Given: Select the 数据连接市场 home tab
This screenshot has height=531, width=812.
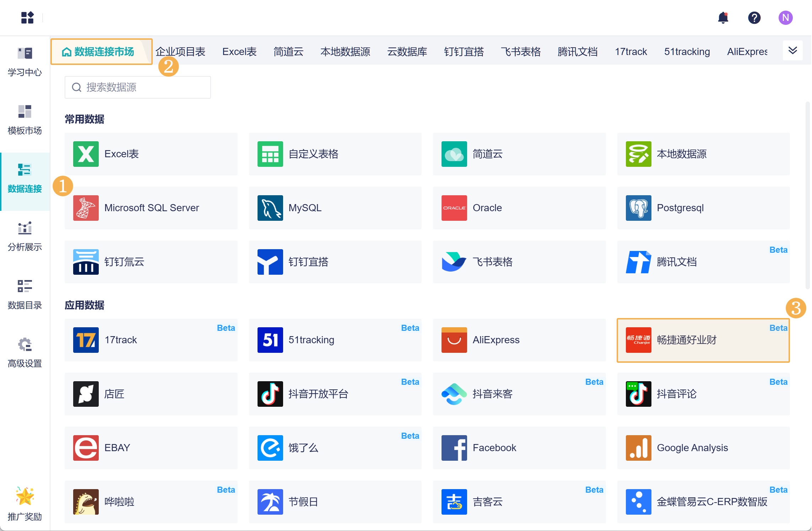Looking at the screenshot, I should tap(101, 52).
